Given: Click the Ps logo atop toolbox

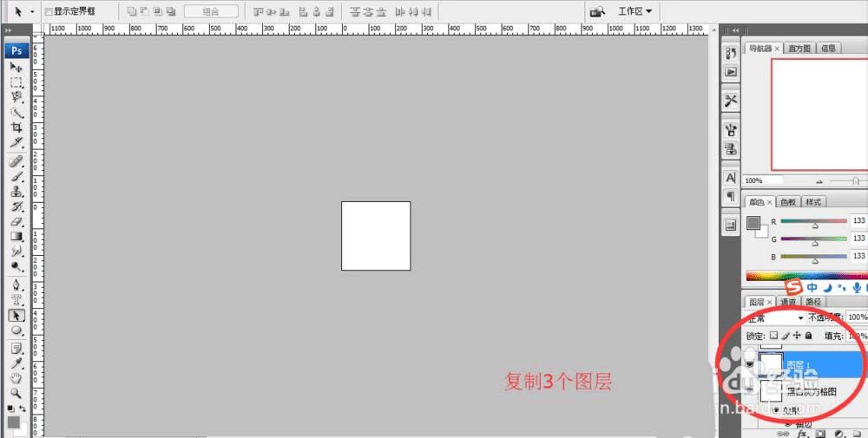Looking at the screenshot, I should coord(16,51).
